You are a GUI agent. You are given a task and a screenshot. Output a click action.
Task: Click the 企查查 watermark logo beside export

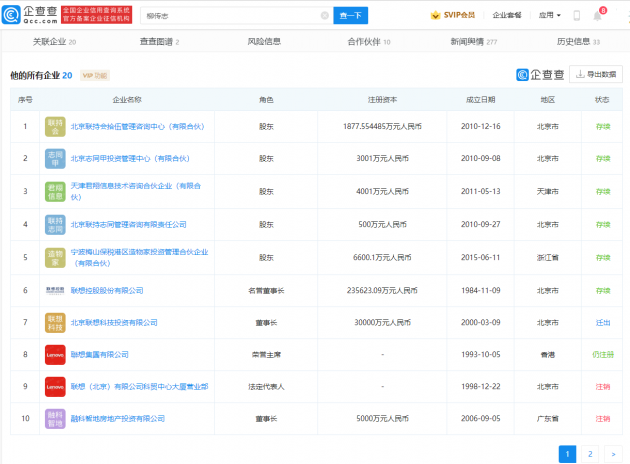click(x=540, y=75)
